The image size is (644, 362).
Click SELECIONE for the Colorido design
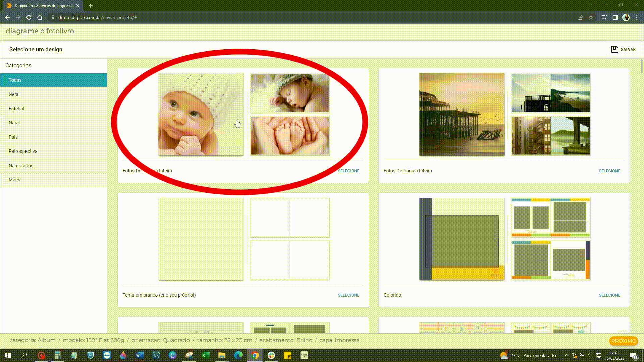[x=609, y=295]
